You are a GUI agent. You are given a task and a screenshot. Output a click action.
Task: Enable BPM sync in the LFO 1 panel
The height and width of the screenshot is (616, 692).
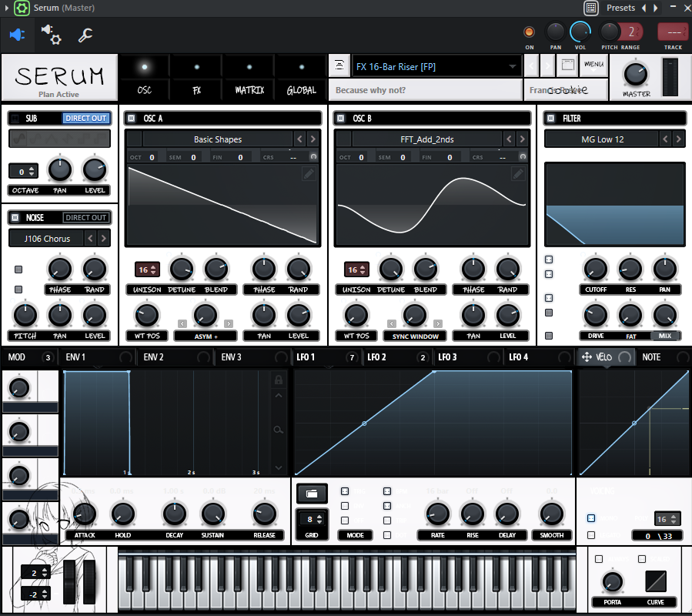coord(387,491)
